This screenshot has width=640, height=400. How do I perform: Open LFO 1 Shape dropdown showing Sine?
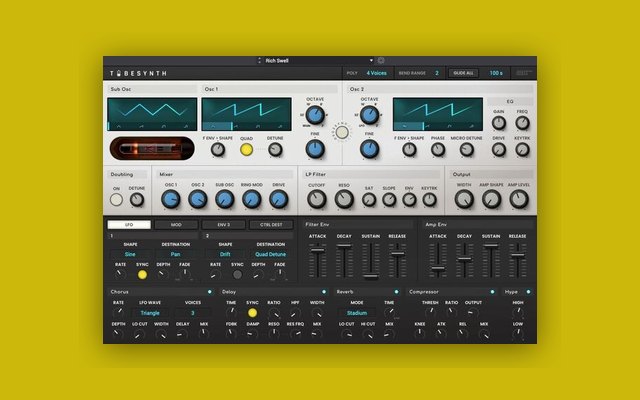point(130,254)
